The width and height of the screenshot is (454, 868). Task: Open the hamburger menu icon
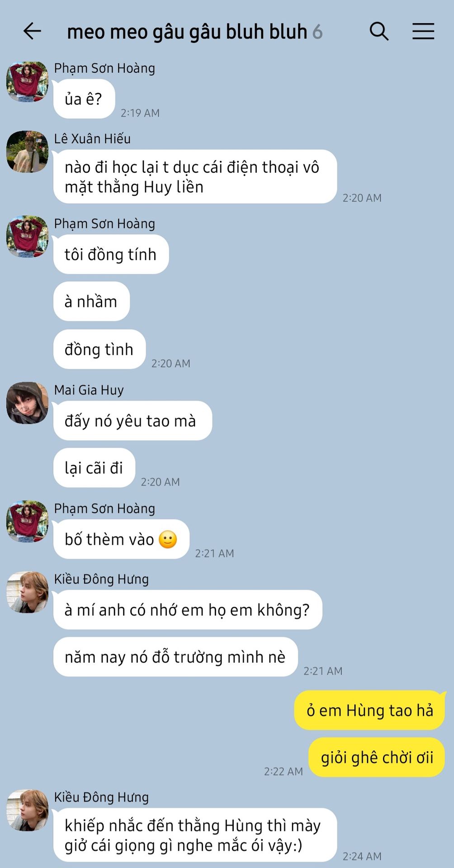(423, 31)
